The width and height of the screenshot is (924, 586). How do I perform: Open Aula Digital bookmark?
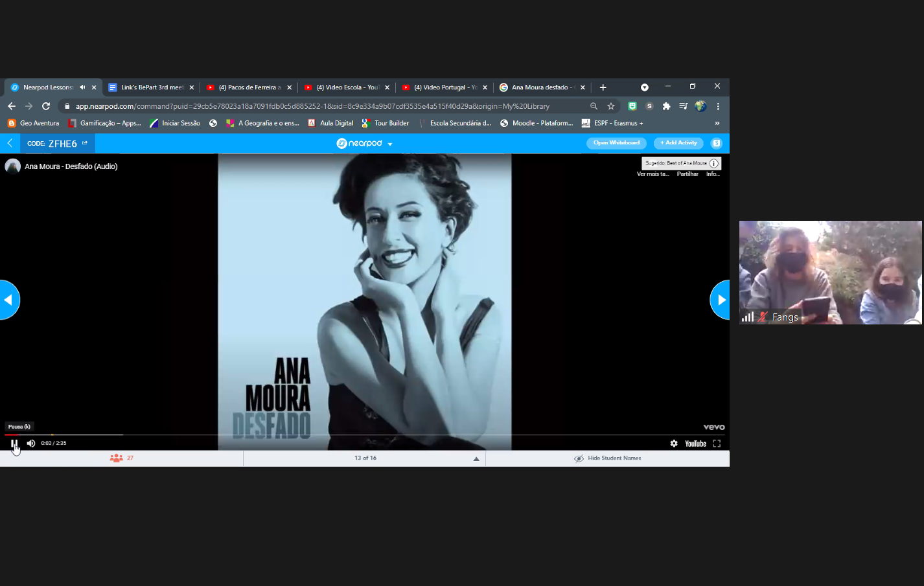[x=330, y=123]
